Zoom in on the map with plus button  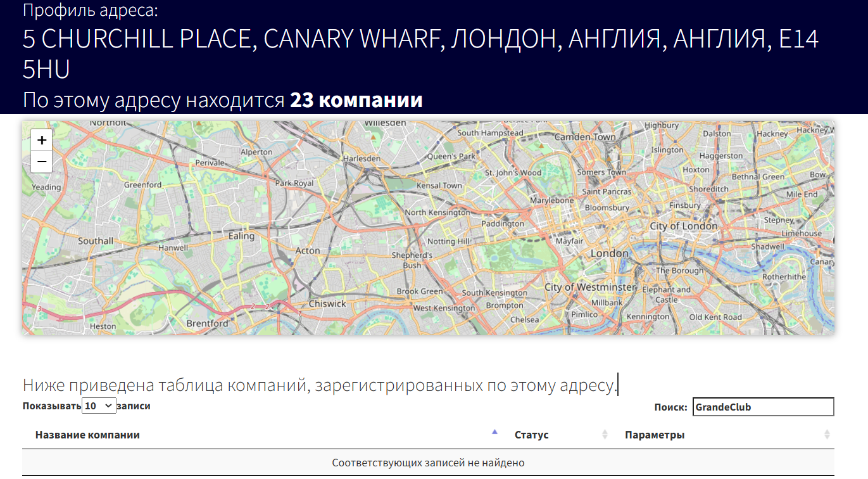pos(42,141)
